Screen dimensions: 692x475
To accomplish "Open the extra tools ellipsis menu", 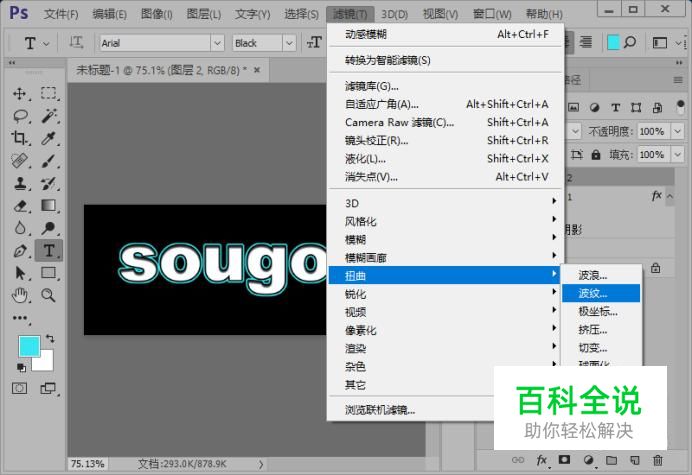I will [20, 318].
